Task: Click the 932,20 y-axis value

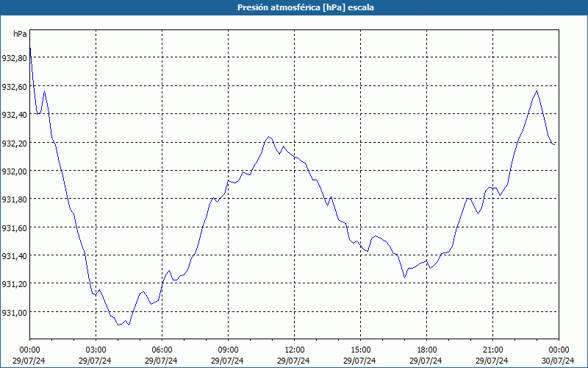Action: 14,143
